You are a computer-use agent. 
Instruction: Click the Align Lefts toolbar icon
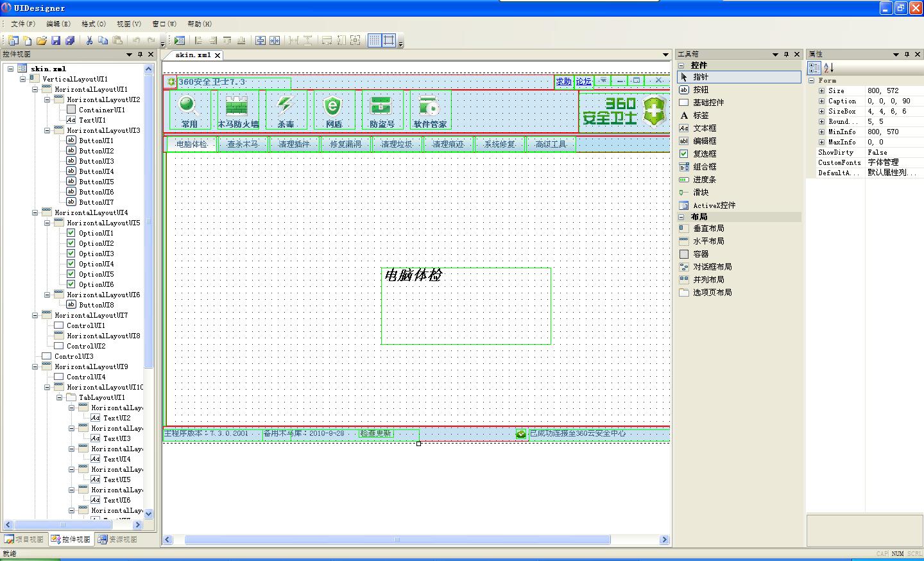199,40
